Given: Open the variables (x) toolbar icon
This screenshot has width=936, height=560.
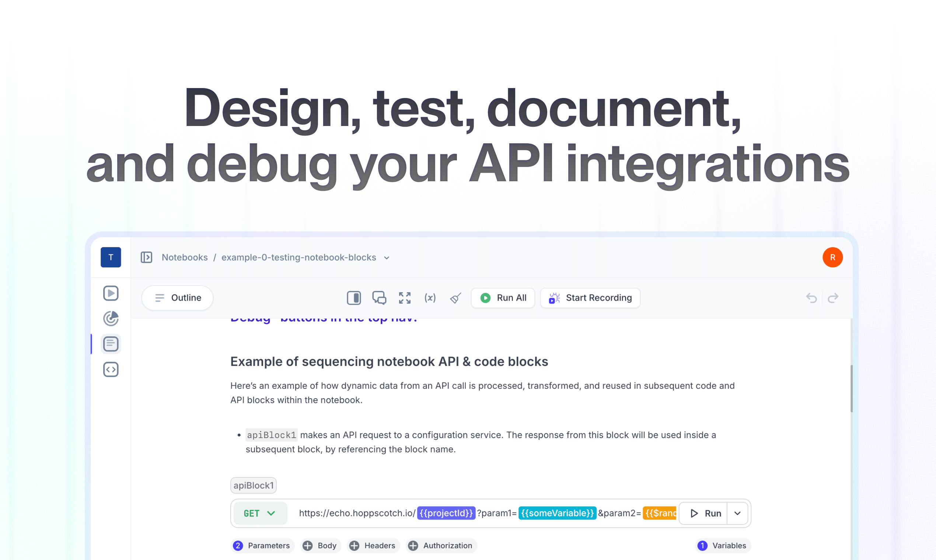Looking at the screenshot, I should pos(430,298).
